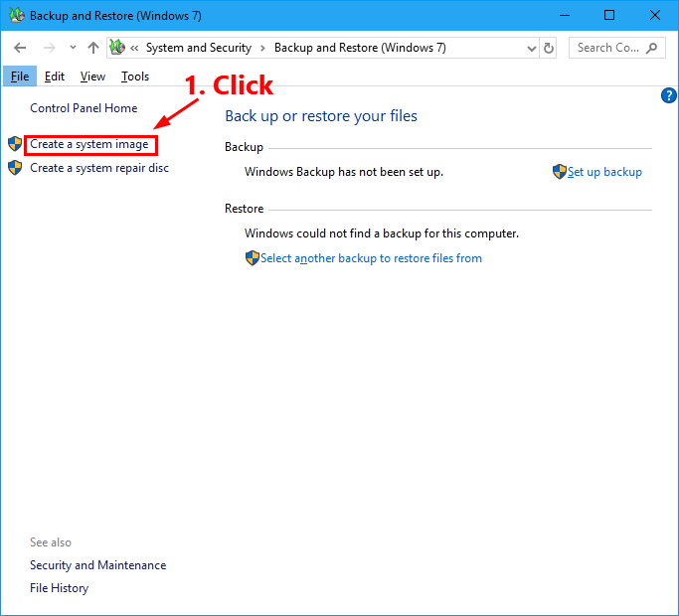Go up one level with up arrow
Viewport: 679px width, 616px height.
click(93, 48)
